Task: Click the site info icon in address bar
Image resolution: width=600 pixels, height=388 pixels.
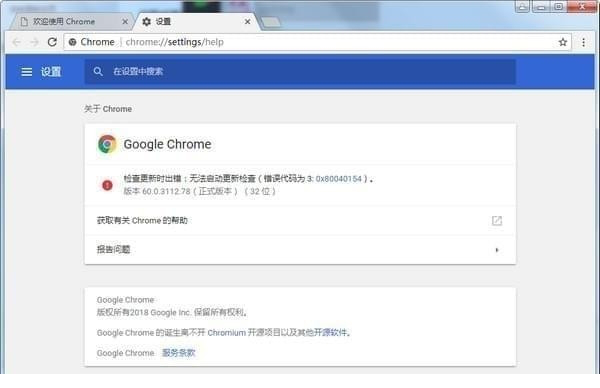Action: click(72, 42)
